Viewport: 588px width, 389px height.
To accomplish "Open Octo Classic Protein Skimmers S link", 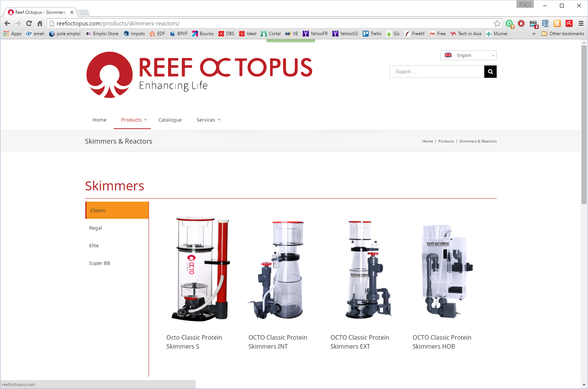I will [194, 342].
